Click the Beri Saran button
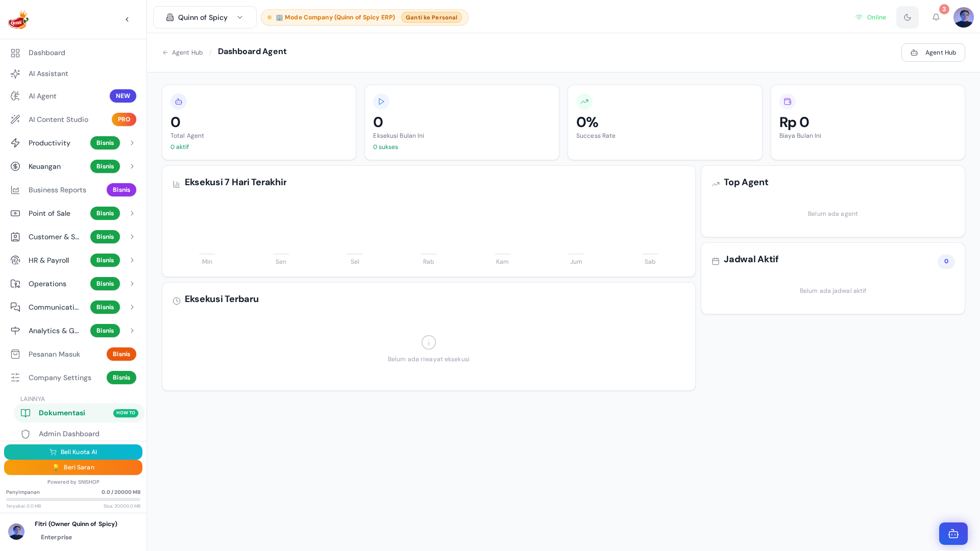The width and height of the screenshot is (980, 551). click(73, 467)
